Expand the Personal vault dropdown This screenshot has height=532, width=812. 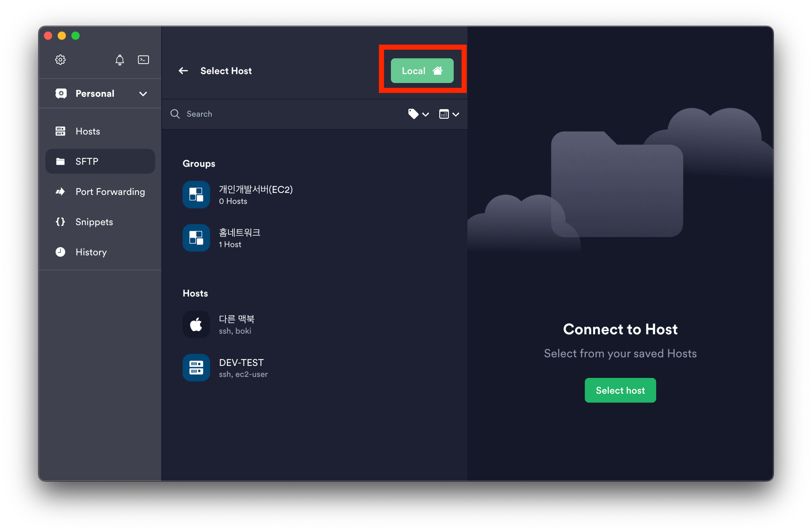[143, 94]
